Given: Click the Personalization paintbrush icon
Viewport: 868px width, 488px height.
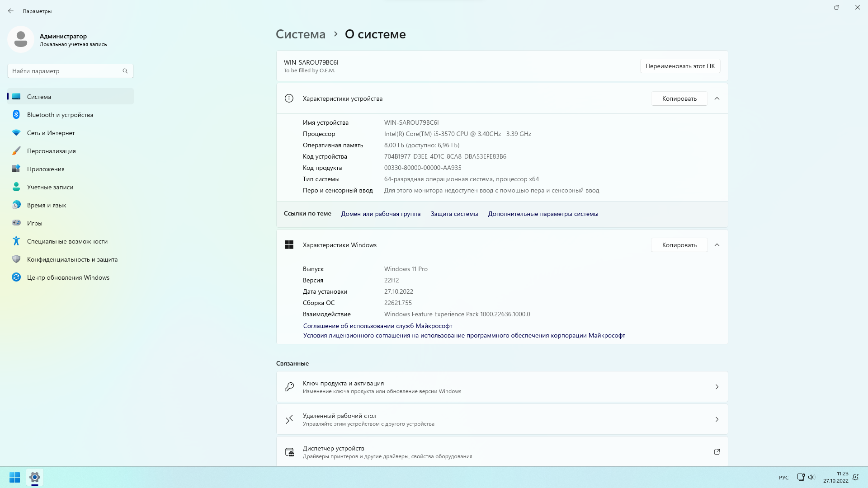Looking at the screenshot, I should pos(16,151).
